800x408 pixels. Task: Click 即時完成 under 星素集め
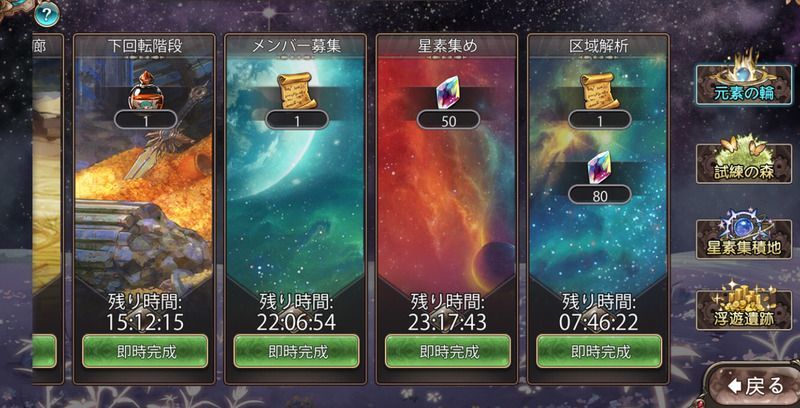click(x=447, y=351)
